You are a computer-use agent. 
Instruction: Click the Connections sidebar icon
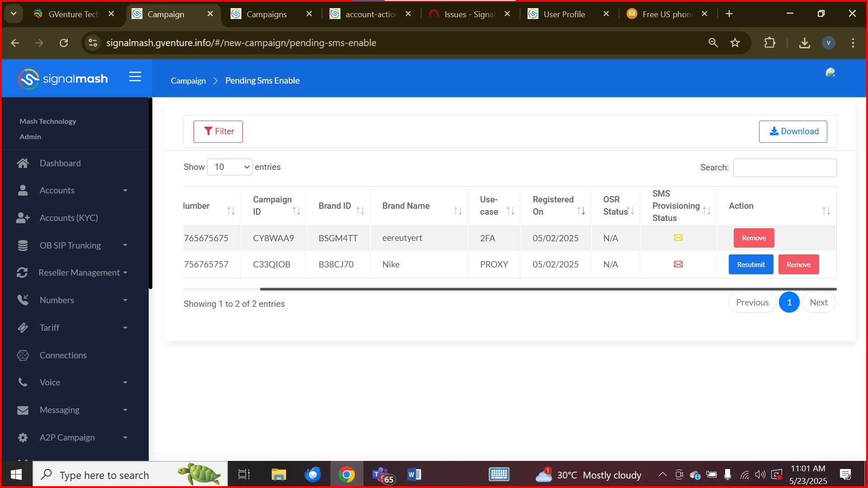23,355
